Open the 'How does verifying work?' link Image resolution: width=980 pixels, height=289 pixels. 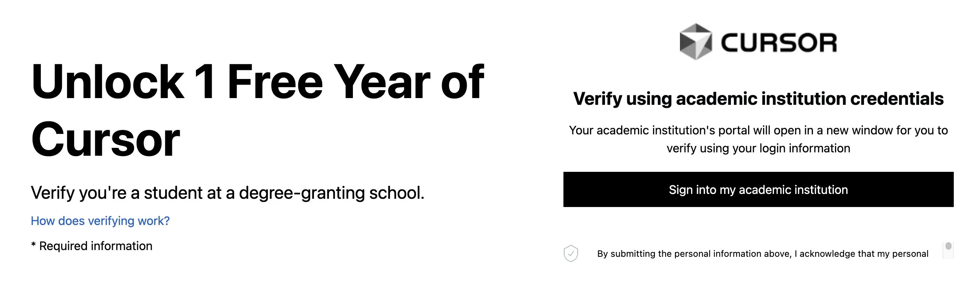[100, 221]
